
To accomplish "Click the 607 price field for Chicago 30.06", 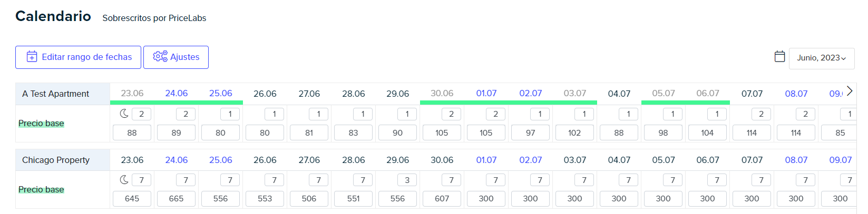I will coord(442,199).
